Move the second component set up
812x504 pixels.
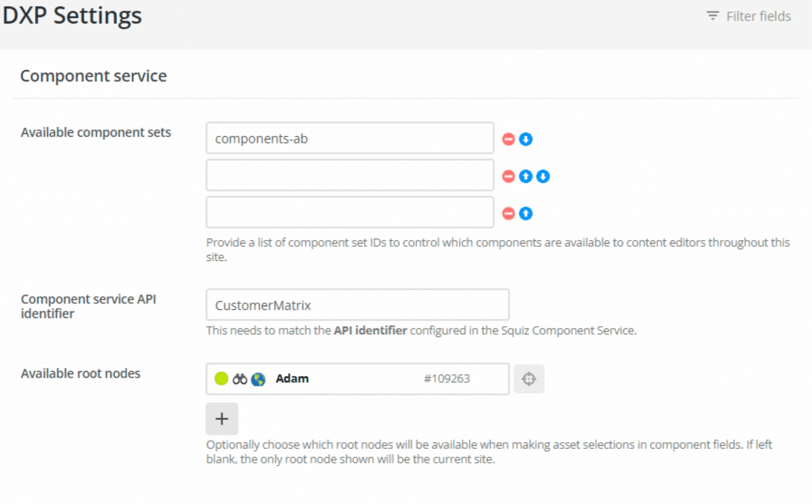click(525, 176)
